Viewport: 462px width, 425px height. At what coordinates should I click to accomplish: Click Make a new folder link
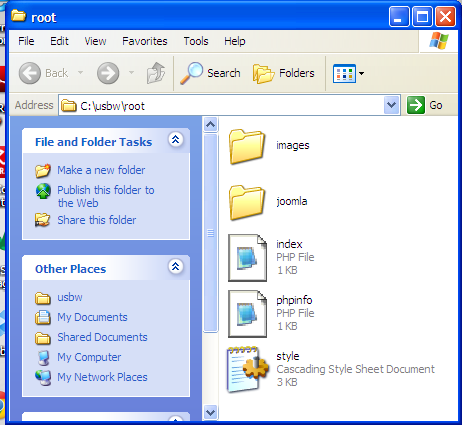coord(101,170)
